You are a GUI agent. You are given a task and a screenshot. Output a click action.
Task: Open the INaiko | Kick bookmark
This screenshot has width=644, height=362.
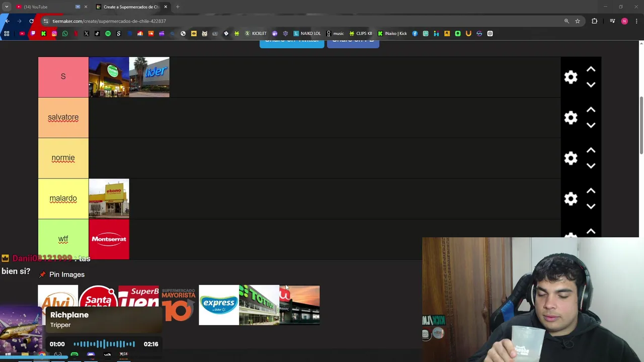(392, 34)
